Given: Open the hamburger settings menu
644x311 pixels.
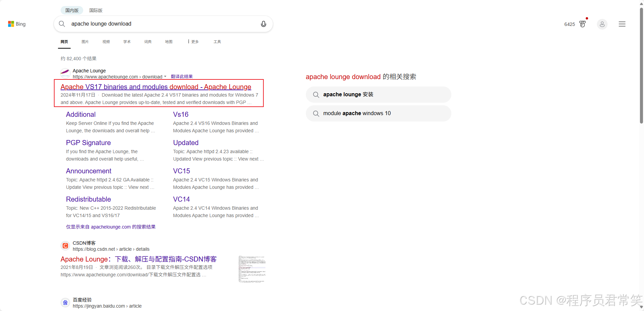Looking at the screenshot, I should (622, 24).
